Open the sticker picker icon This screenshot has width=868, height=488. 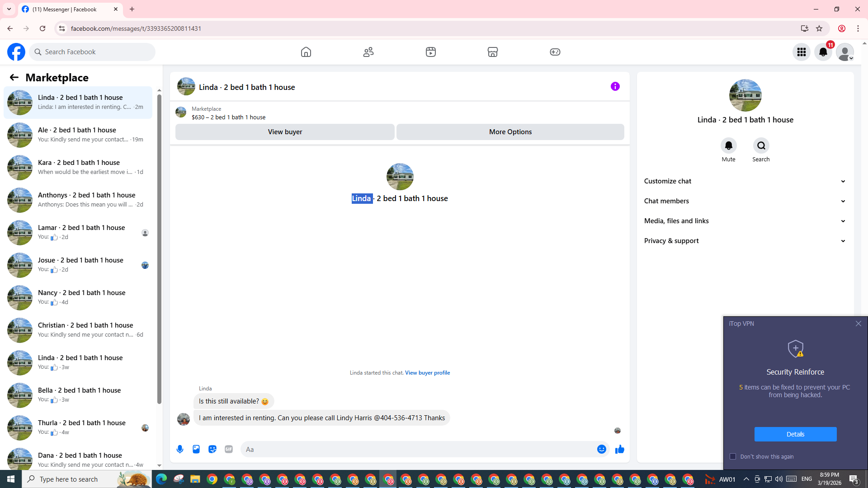(212, 449)
